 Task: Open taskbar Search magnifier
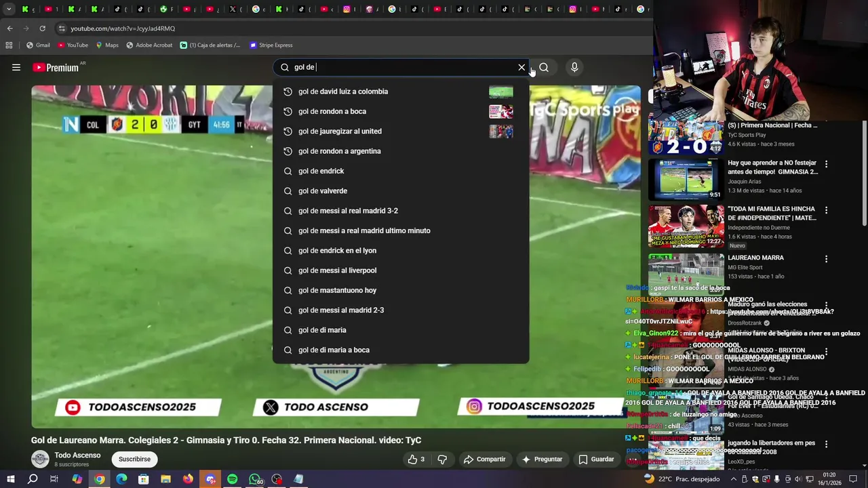point(33,479)
